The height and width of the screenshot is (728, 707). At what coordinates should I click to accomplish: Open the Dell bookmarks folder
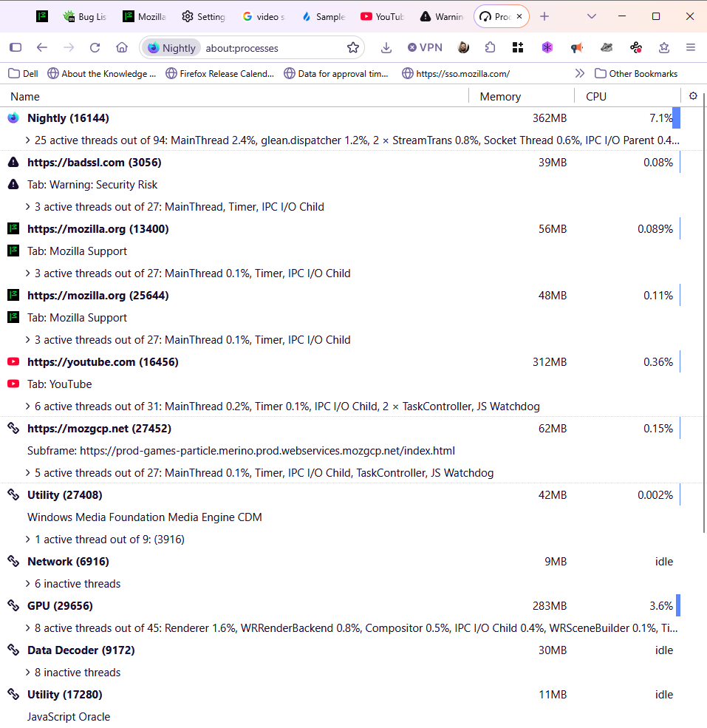pos(24,73)
